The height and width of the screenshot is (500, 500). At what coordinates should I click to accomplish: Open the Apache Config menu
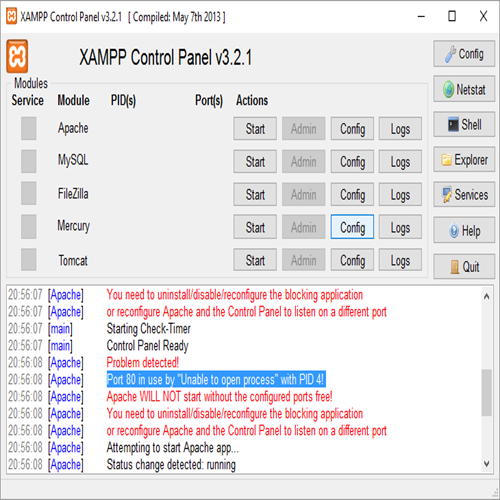coord(352,129)
